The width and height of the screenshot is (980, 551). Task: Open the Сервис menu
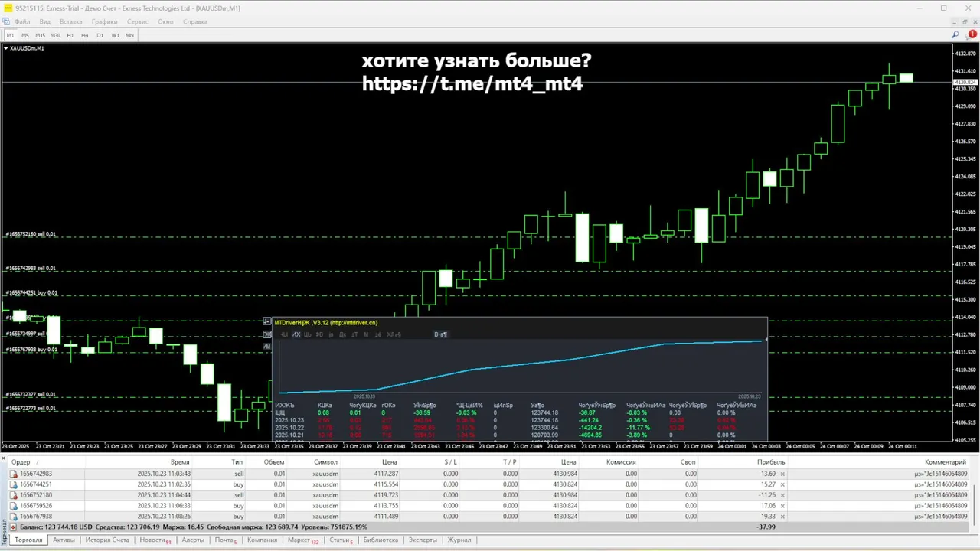click(x=138, y=21)
